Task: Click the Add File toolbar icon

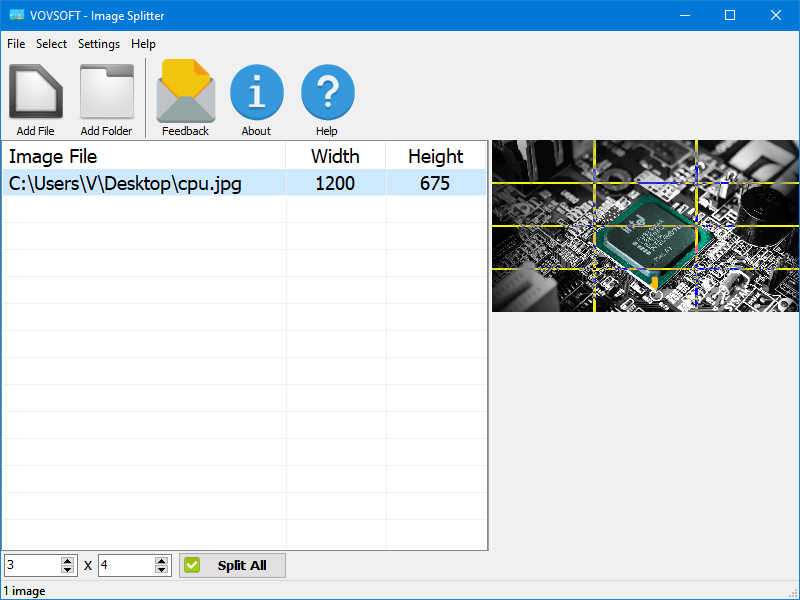Action: click(36, 92)
